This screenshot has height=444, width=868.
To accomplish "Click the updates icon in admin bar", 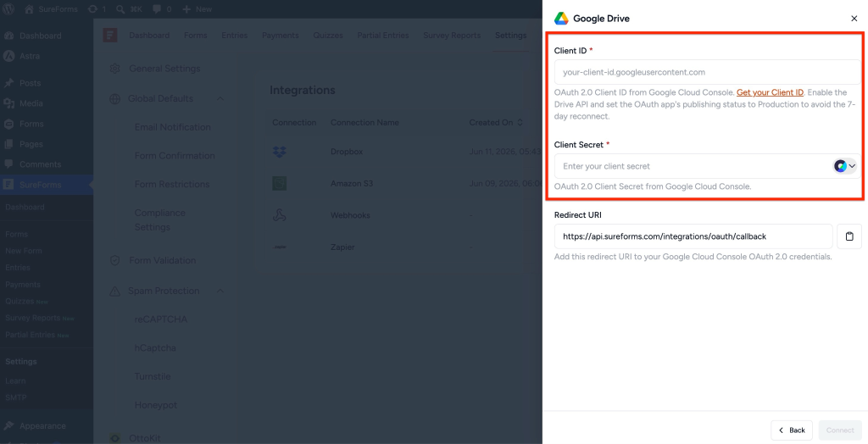I will tap(92, 9).
